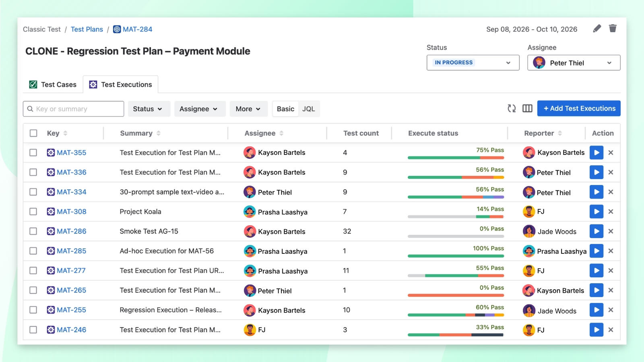Sort by Summary column arrows
This screenshot has height=362, width=644.
(x=159, y=133)
